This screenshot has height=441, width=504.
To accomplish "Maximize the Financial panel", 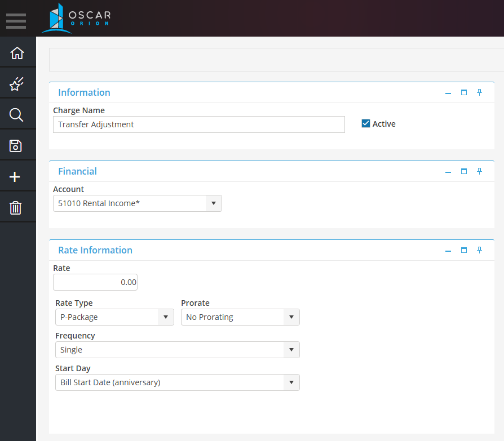I will click(x=464, y=171).
